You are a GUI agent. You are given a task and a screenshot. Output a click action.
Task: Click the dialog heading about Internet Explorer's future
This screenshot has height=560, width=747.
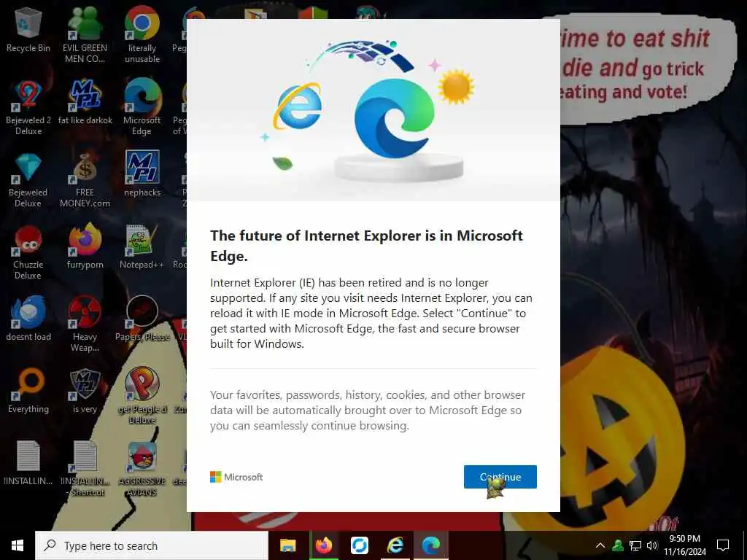point(366,246)
